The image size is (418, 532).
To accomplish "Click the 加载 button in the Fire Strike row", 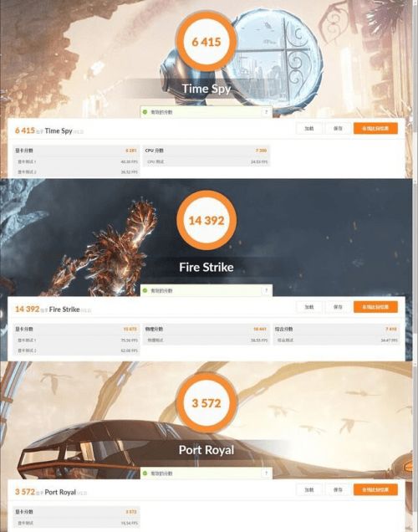I will tap(308, 307).
